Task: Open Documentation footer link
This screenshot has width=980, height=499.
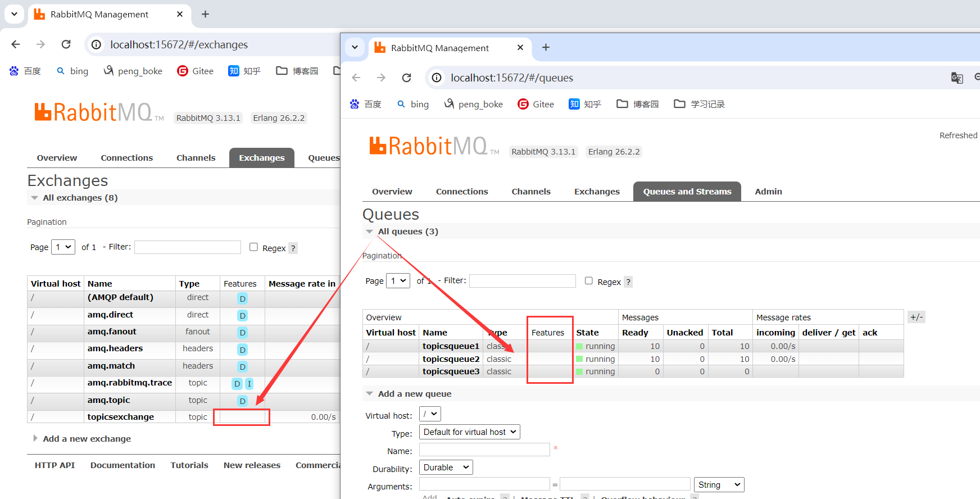Action: pos(122,465)
